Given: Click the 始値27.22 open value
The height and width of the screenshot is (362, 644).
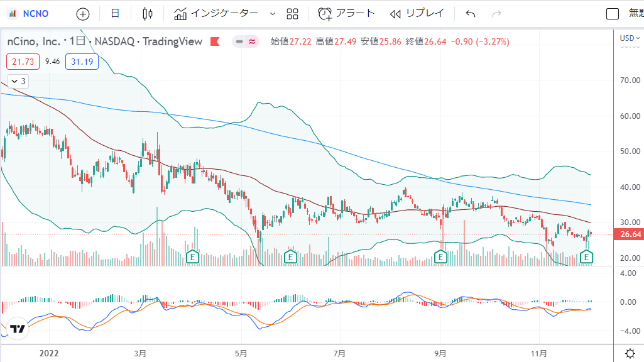Looking at the screenshot, I should coord(291,41).
